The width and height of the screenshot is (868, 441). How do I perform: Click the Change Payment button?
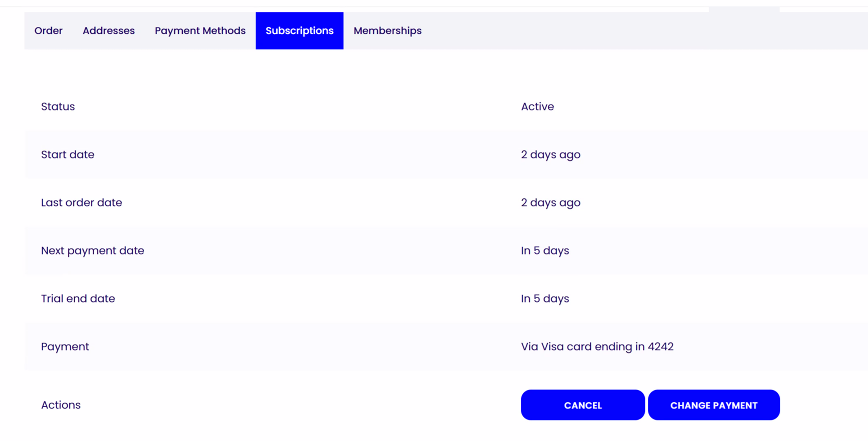[x=713, y=405]
